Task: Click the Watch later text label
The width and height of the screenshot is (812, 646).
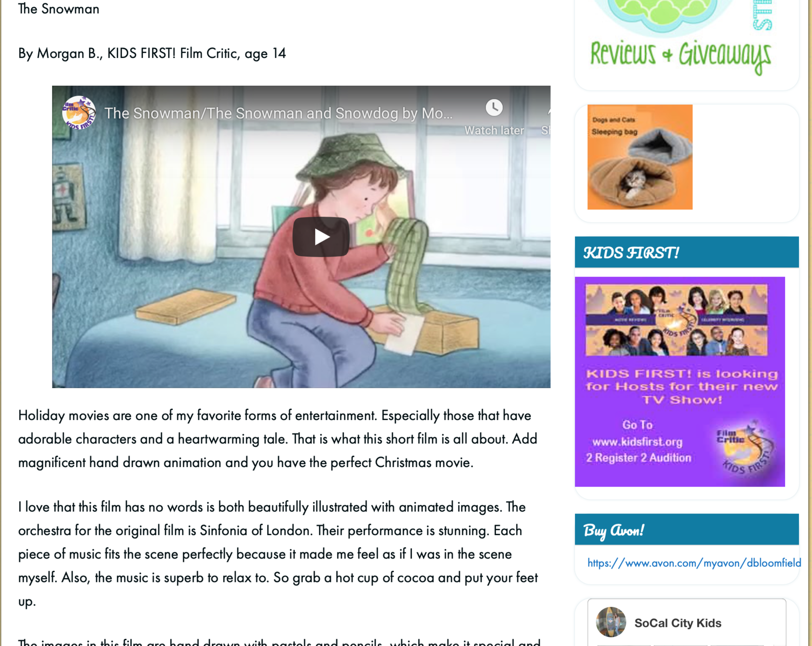Action: (494, 130)
